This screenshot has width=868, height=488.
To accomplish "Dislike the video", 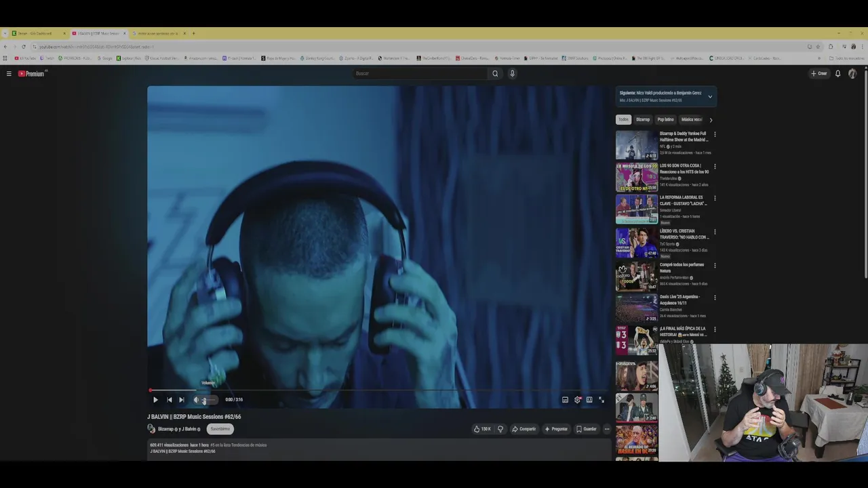I will pos(500,429).
